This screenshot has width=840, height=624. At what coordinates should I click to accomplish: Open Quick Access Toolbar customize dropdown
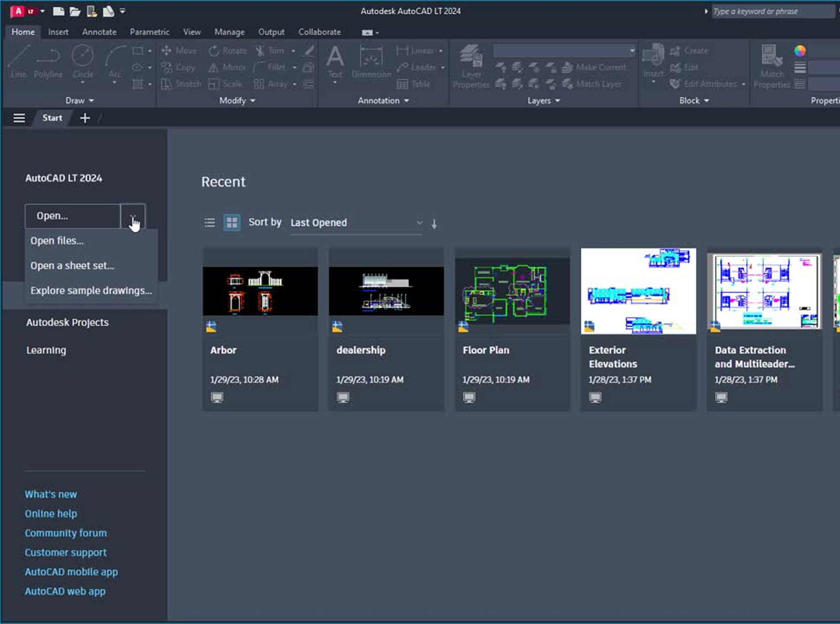122,11
